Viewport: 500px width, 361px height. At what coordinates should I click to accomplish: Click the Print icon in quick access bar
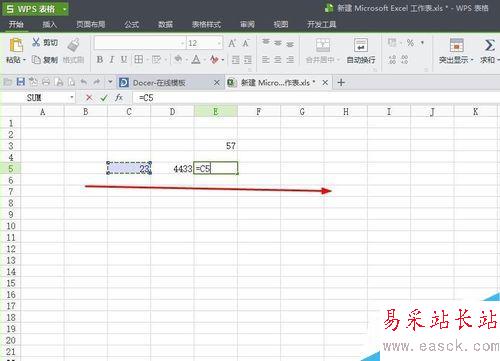point(46,82)
